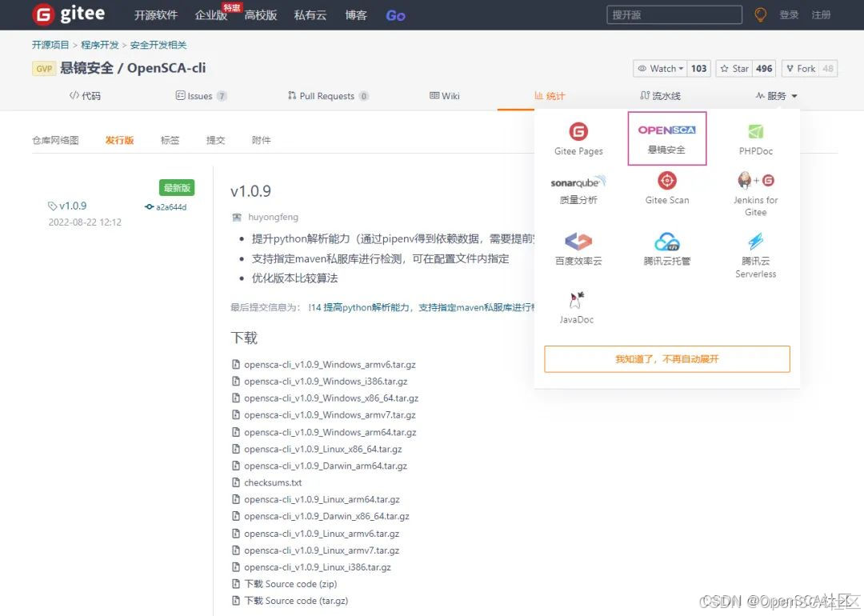Expand the 服务 services dropdown
Image resolution: width=864 pixels, height=616 pixels.
776,96
